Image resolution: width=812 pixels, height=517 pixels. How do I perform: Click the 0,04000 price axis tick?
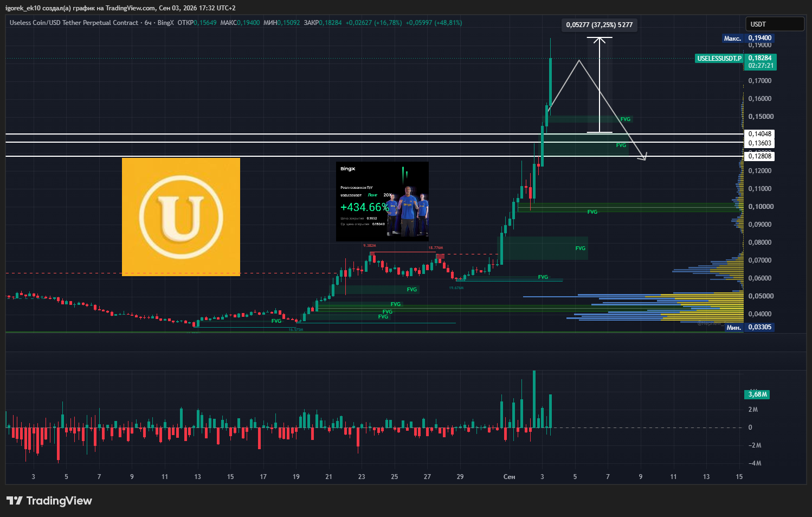[760, 314]
